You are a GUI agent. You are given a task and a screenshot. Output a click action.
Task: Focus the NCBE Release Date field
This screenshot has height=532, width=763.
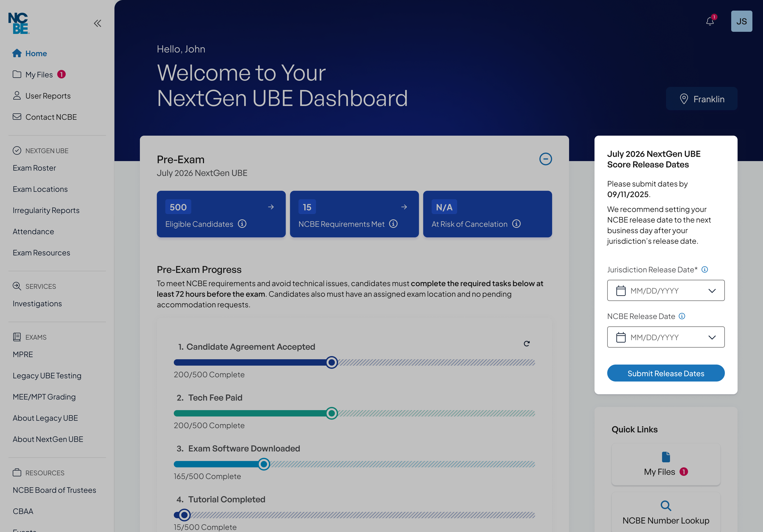[x=666, y=337]
